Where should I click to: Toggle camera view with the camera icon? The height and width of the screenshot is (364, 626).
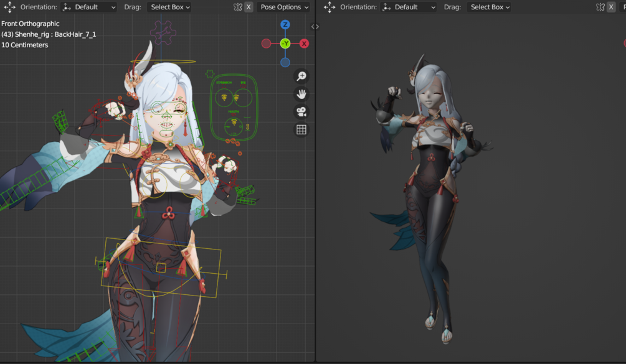[301, 111]
